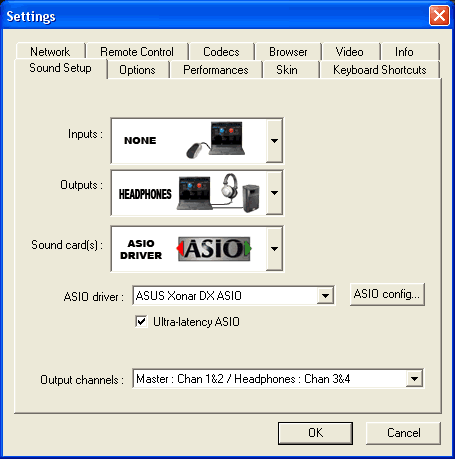This screenshot has height=459, width=455.
Task: Open the Remote Control tab
Action: pyautogui.click(x=137, y=52)
